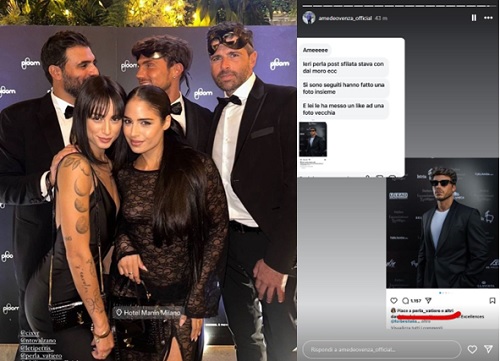The height and width of the screenshot is (361, 500).
Task: Save the embedded post with the bookmark icon
Action: 492,301
